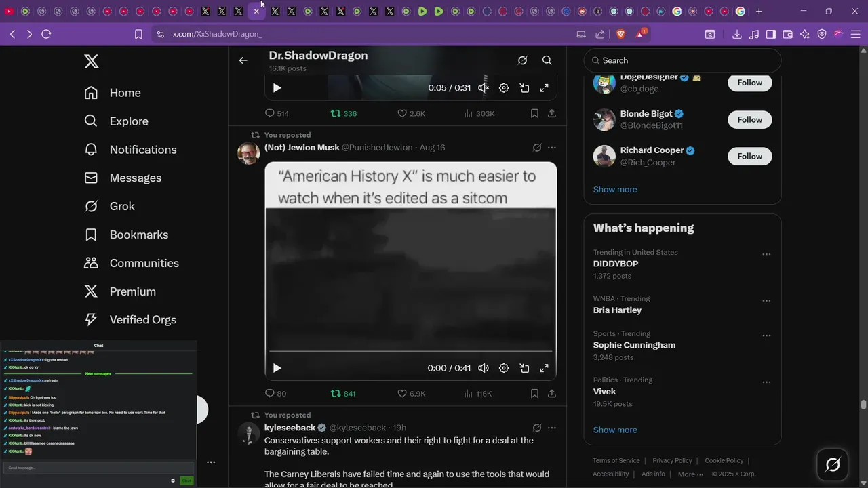This screenshot has height=488, width=868.
Task: Click search icon in profile header
Action: (547, 60)
